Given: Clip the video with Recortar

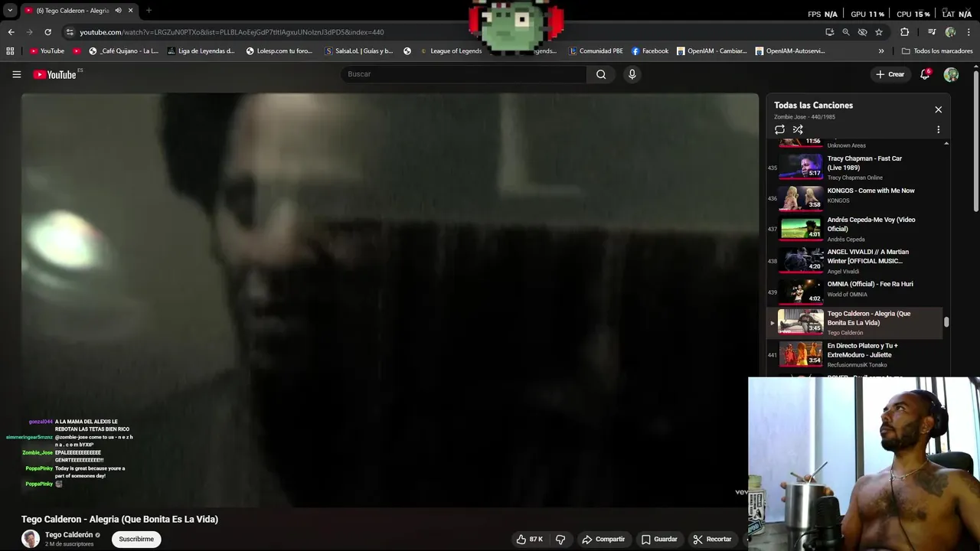Looking at the screenshot, I should (712, 540).
